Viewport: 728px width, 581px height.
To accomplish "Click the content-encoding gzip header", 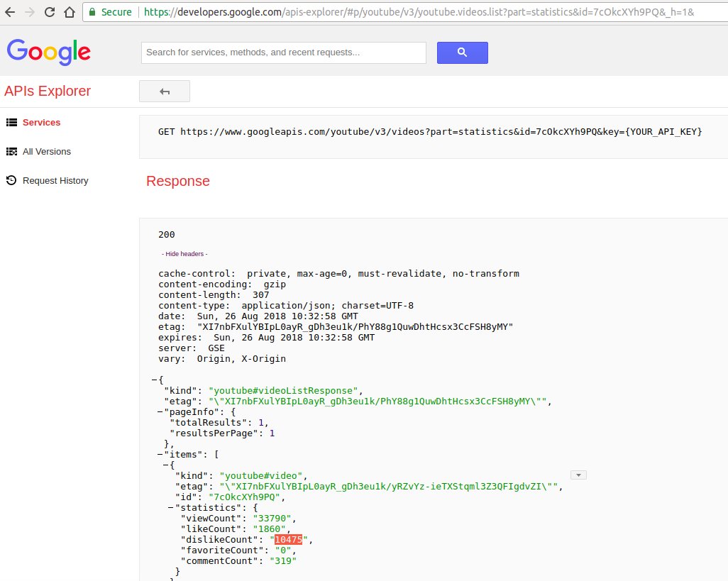I will coord(222,284).
